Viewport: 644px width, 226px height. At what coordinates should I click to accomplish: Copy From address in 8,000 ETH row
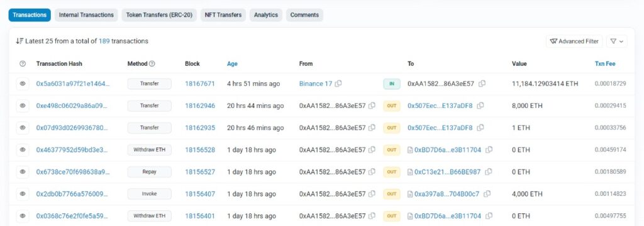tap(372, 106)
